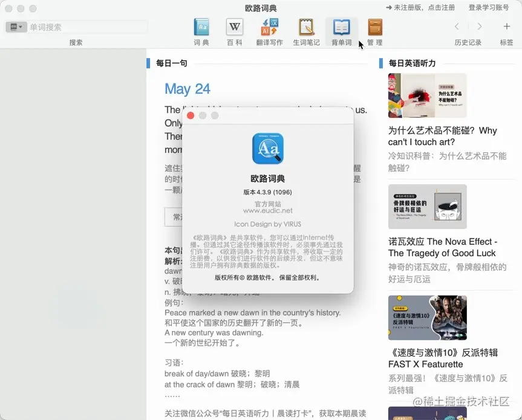Open the 百科 Wikipedia toolbar icon
Screen dimensions: 522x420
coord(235,27)
